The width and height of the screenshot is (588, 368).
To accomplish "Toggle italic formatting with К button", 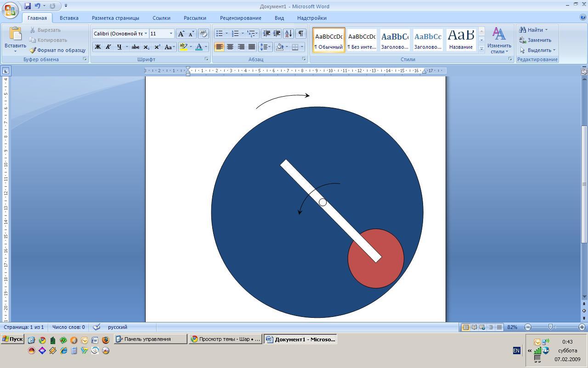I will pos(108,47).
